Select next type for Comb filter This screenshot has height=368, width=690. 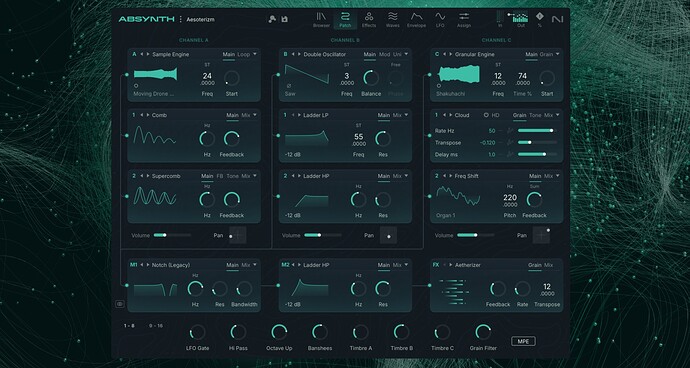click(x=148, y=115)
